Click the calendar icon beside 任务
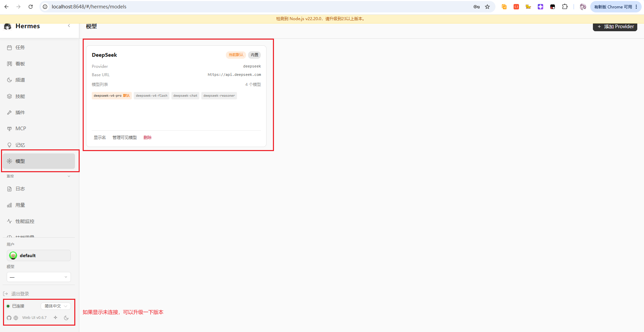 pyautogui.click(x=9, y=48)
